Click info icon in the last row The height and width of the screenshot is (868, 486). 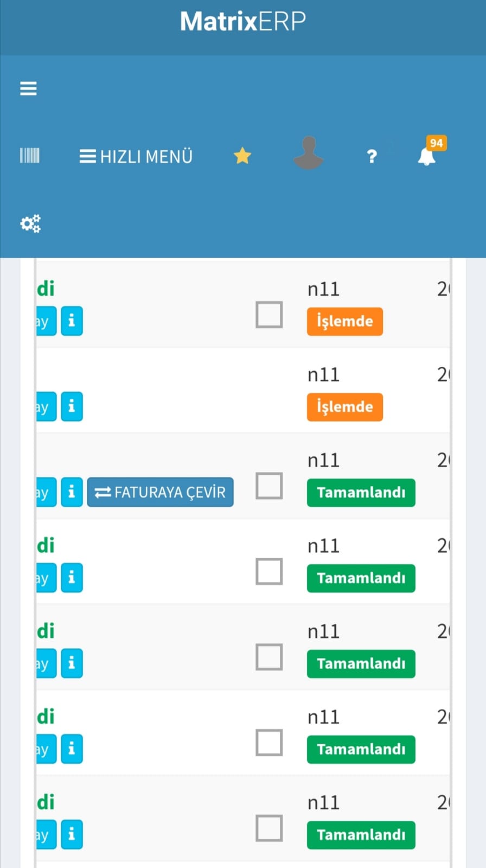tap(72, 834)
